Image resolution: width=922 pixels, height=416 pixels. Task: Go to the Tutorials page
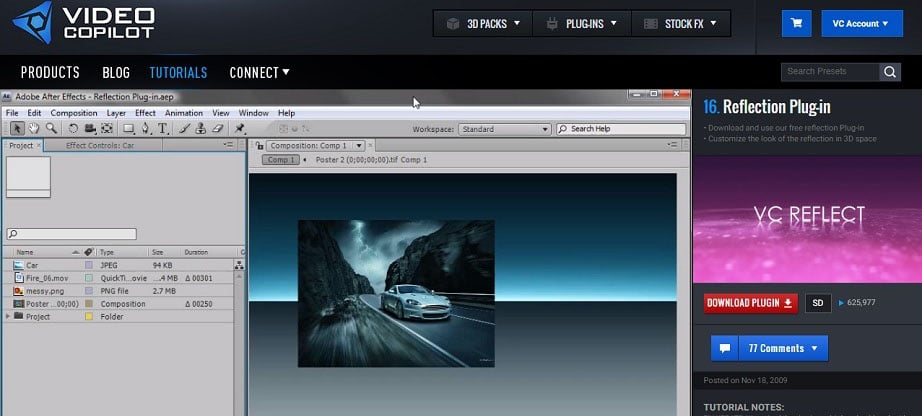point(178,72)
